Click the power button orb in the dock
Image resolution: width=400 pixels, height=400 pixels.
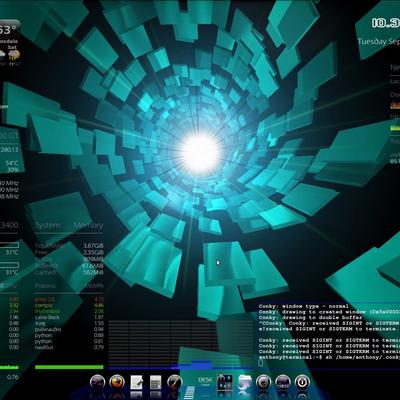(302, 382)
